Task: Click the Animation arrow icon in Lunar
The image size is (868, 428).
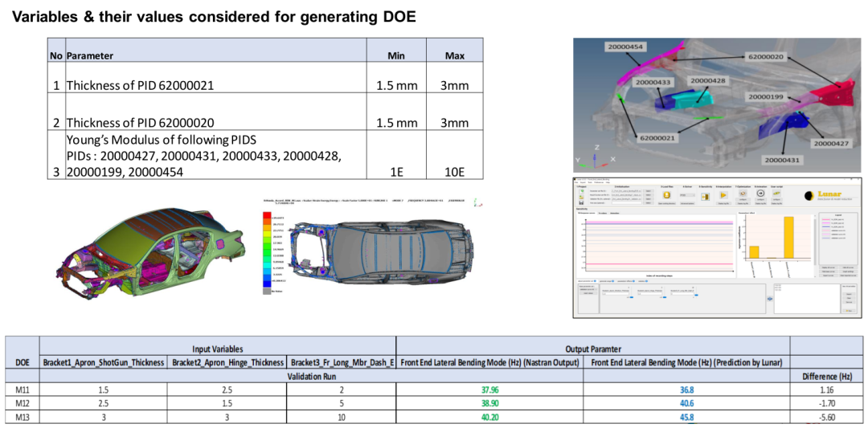Action: pos(760,193)
